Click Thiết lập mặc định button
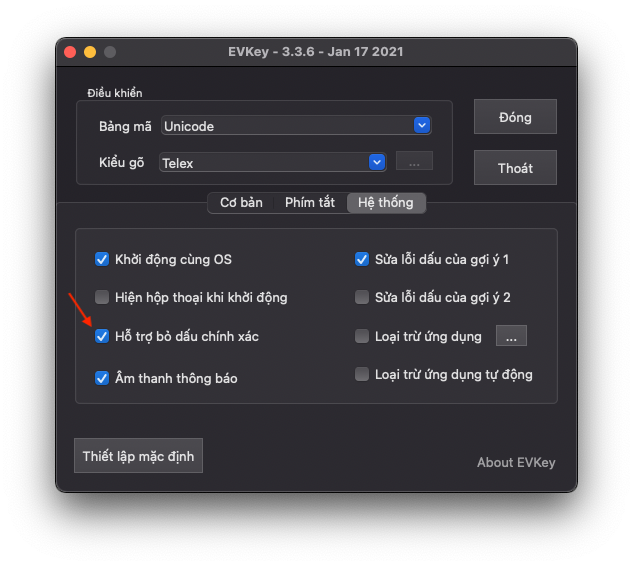Viewport: 633px width, 566px height. pos(138,455)
